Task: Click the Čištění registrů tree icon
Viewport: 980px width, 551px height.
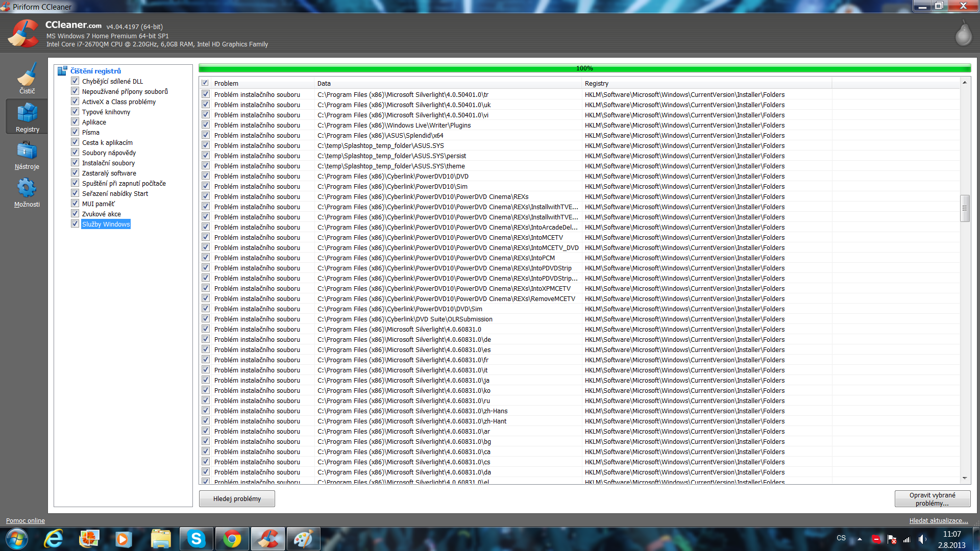Action: coord(62,71)
